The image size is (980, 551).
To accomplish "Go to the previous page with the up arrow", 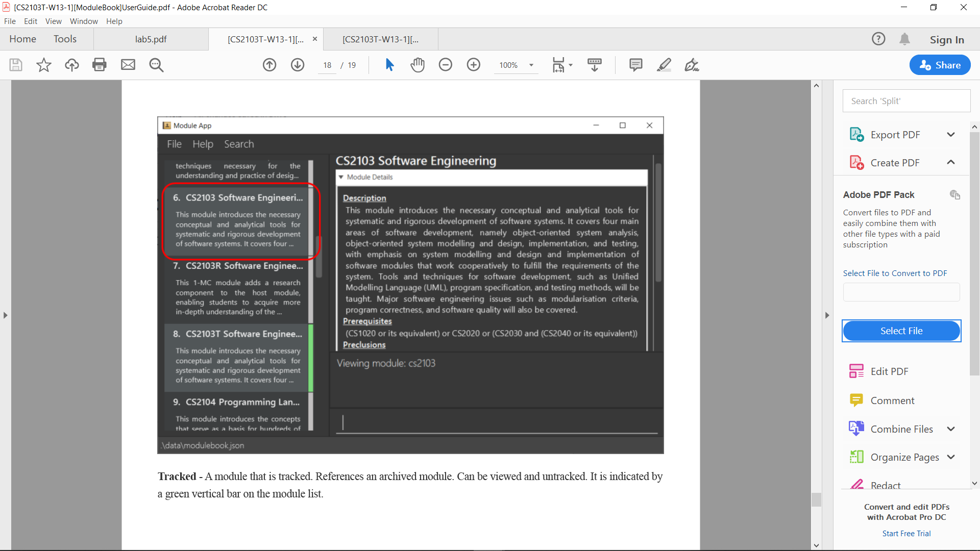I will coord(269,65).
